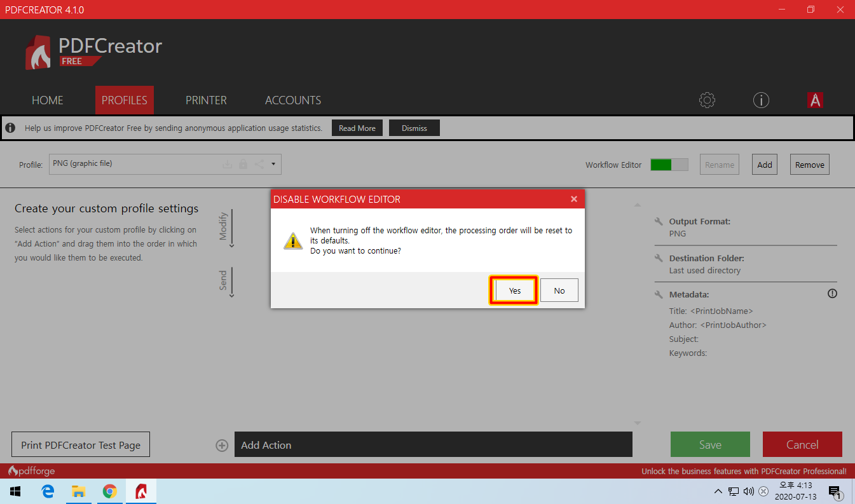
Task: Edit Output Format wrench icon
Action: point(659,222)
